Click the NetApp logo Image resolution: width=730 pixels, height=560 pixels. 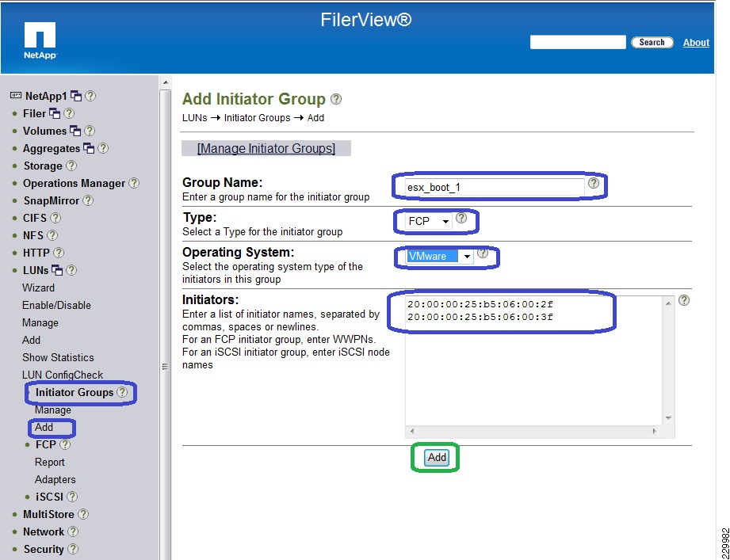(40, 40)
